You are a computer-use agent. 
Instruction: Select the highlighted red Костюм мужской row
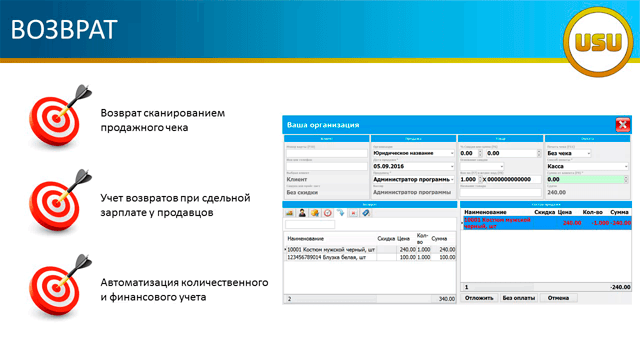547,223
